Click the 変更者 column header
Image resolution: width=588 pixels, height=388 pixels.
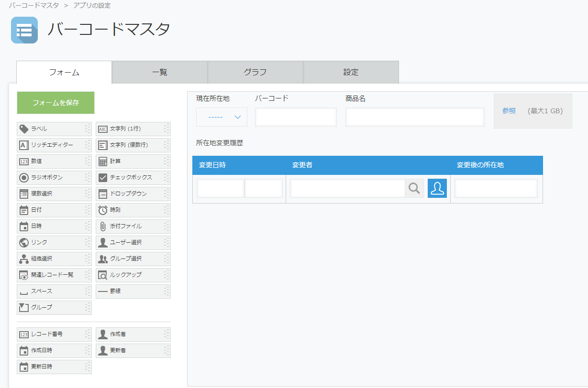[368, 165]
